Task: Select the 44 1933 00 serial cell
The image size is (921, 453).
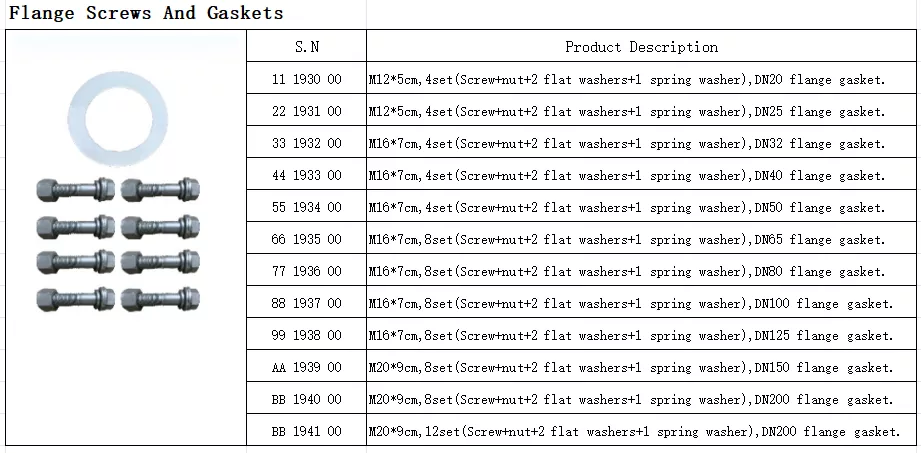Action: point(306,175)
